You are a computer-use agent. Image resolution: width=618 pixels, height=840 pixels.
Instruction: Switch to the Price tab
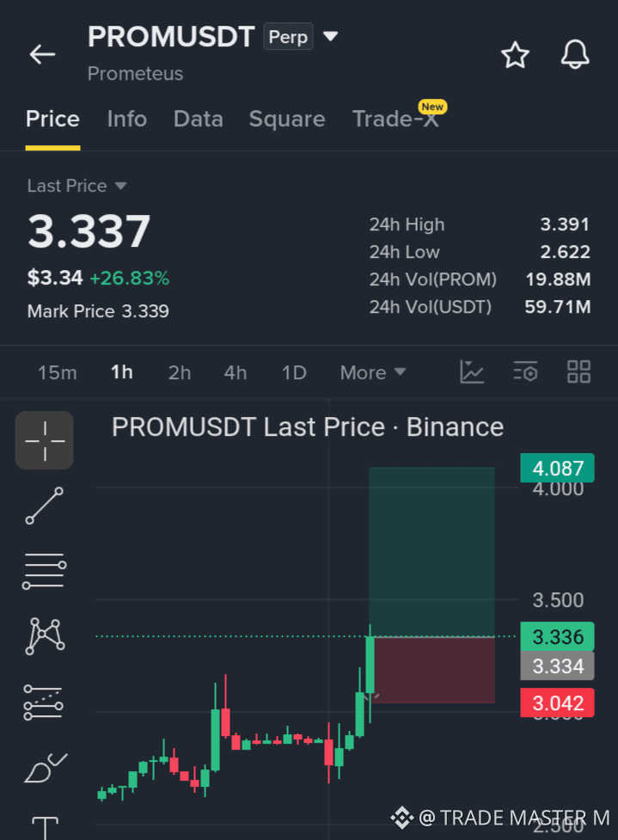pos(52,119)
